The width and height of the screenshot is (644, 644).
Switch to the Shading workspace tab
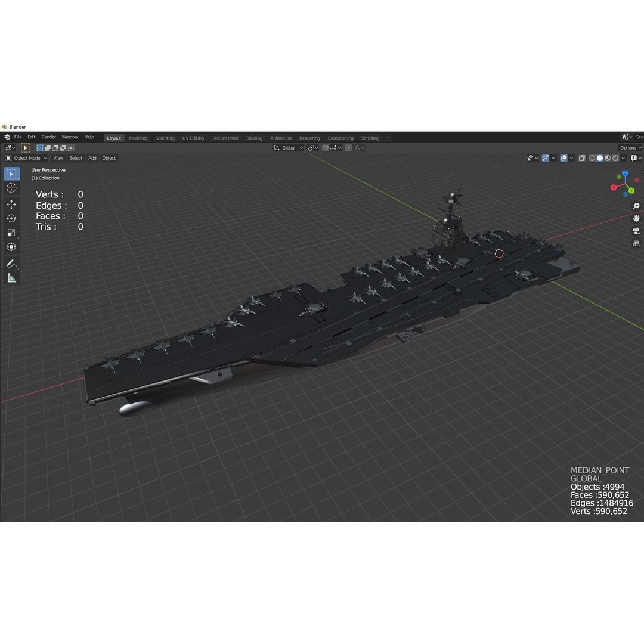pos(254,138)
